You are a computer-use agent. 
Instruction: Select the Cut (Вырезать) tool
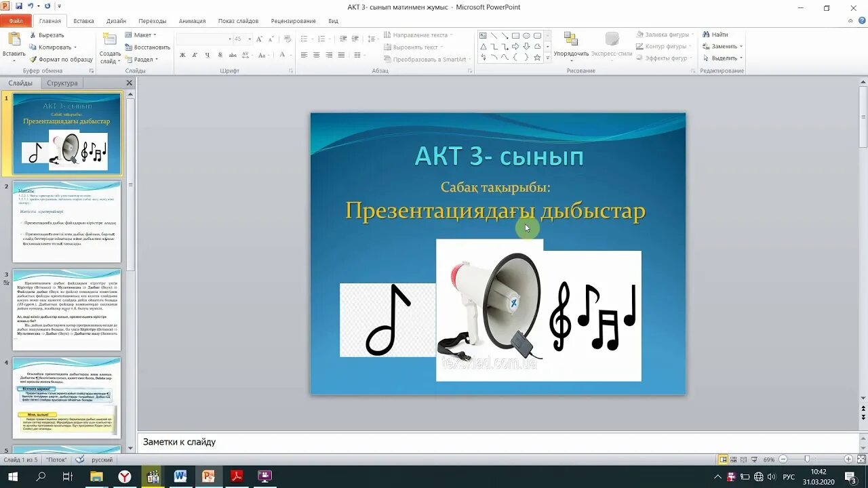[x=47, y=35]
